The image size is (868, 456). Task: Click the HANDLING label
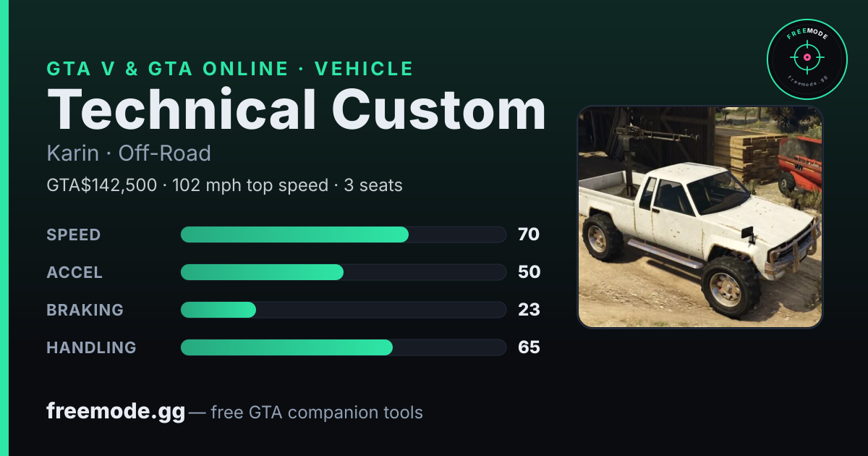coord(91,347)
